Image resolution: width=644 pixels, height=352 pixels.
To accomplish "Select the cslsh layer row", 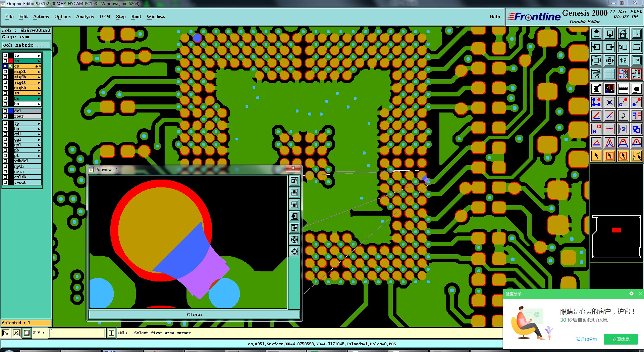I will [27, 177].
